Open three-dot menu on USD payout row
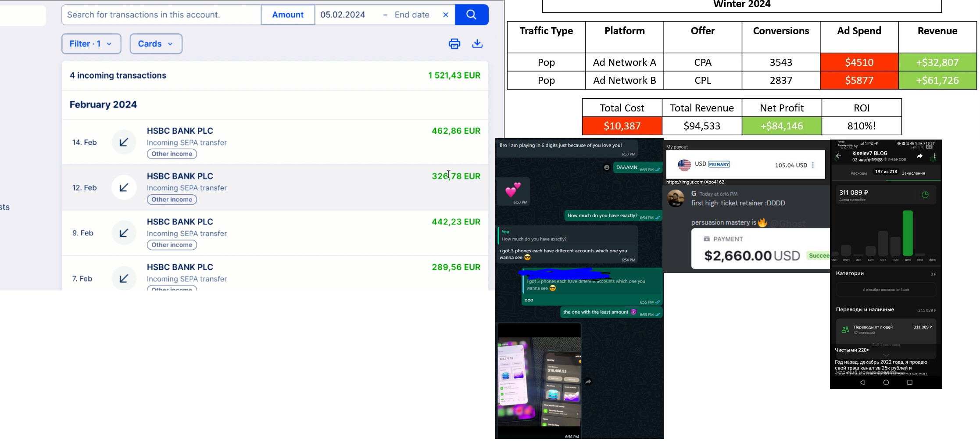The width and height of the screenshot is (980, 441). 813,165
